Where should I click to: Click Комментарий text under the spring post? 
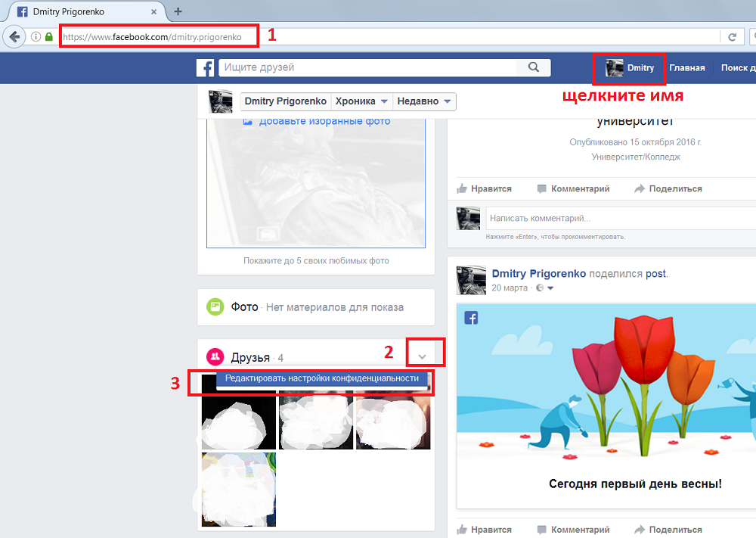click(580, 530)
